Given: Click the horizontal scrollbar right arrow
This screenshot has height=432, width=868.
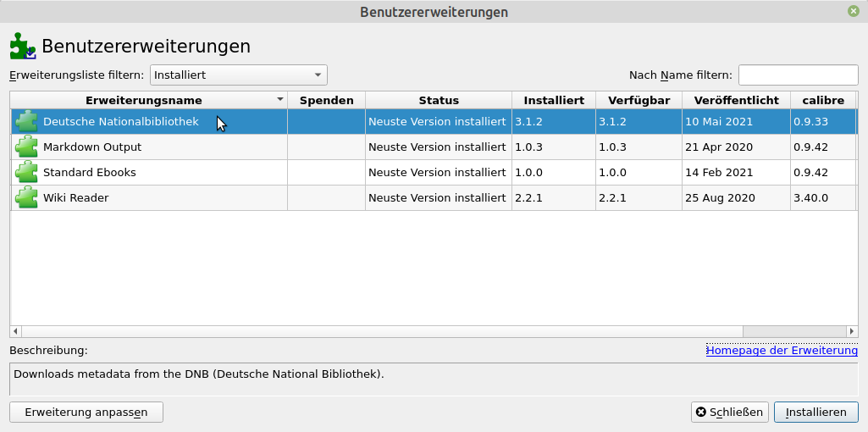Looking at the screenshot, I should 853,330.
